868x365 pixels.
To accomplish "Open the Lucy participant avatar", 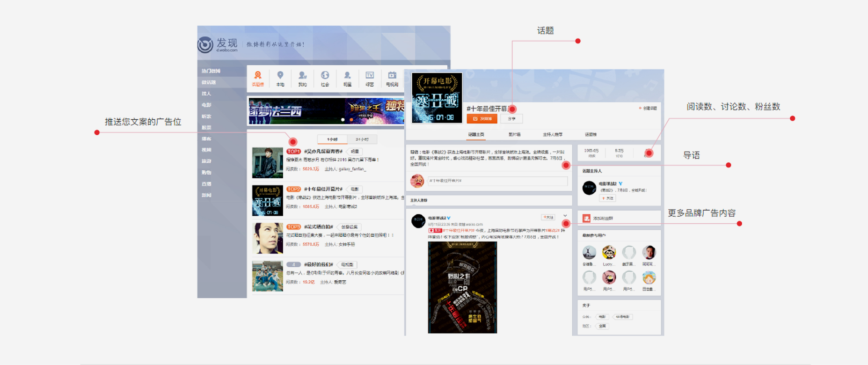I will click(609, 253).
